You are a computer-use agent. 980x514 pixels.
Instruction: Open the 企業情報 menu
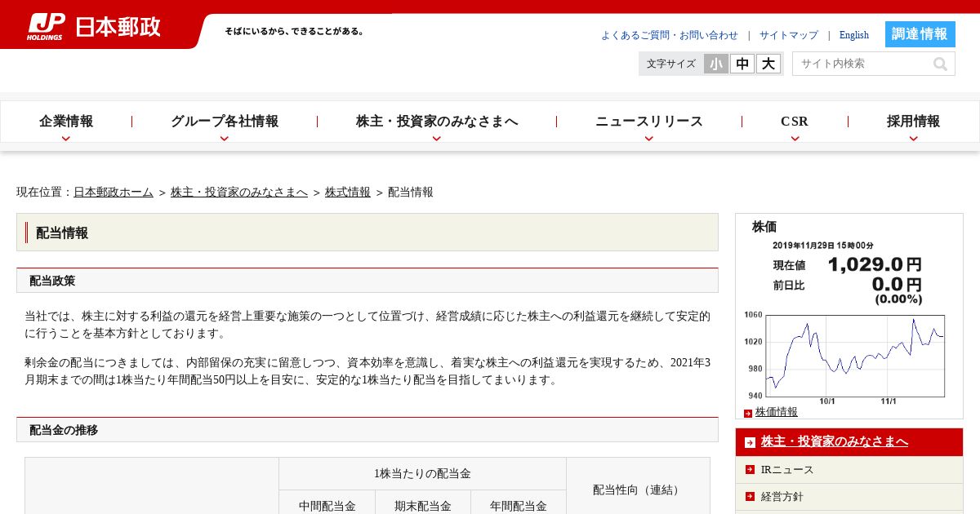pos(66,122)
